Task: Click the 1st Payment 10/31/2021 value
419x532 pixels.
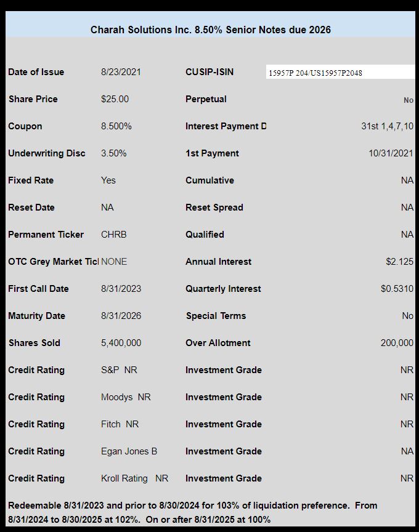Action: 391,153
